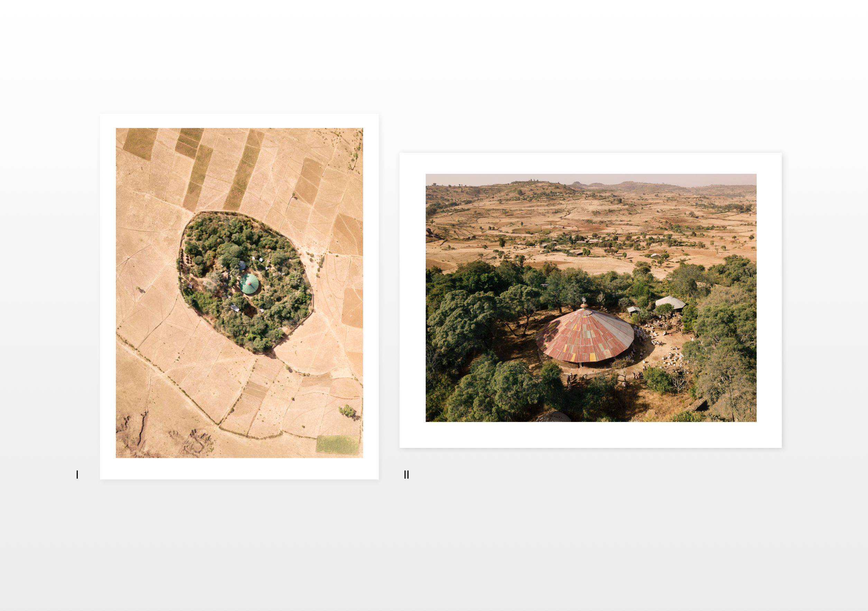Viewport: 868px width, 611px height.
Task: Click the green circular church roof
Action: coord(249,284)
